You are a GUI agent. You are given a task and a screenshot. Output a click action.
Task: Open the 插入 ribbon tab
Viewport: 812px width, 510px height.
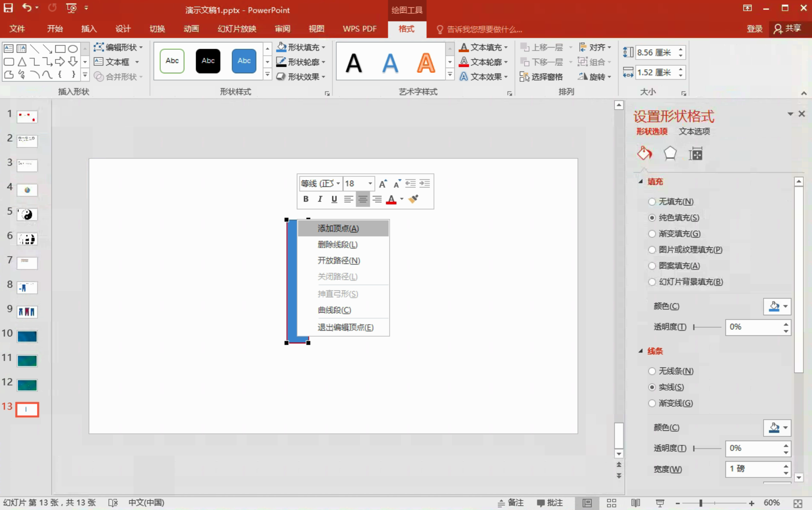pos(89,29)
